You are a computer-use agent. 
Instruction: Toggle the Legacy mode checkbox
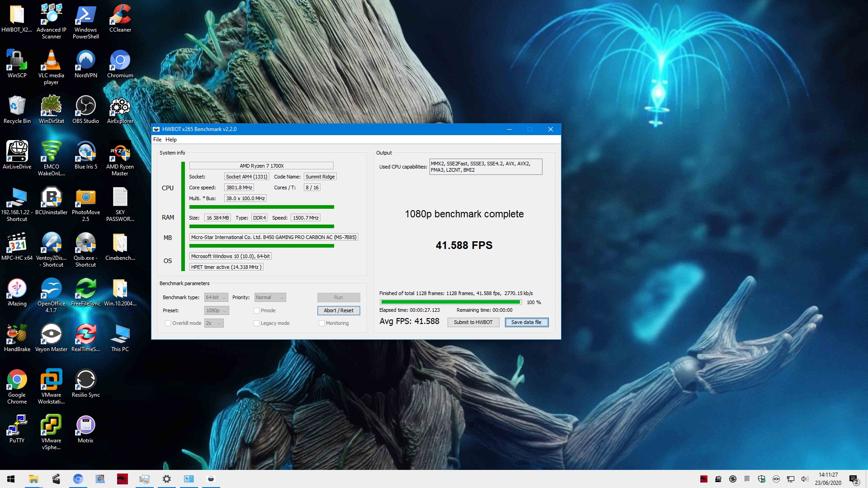click(x=256, y=323)
